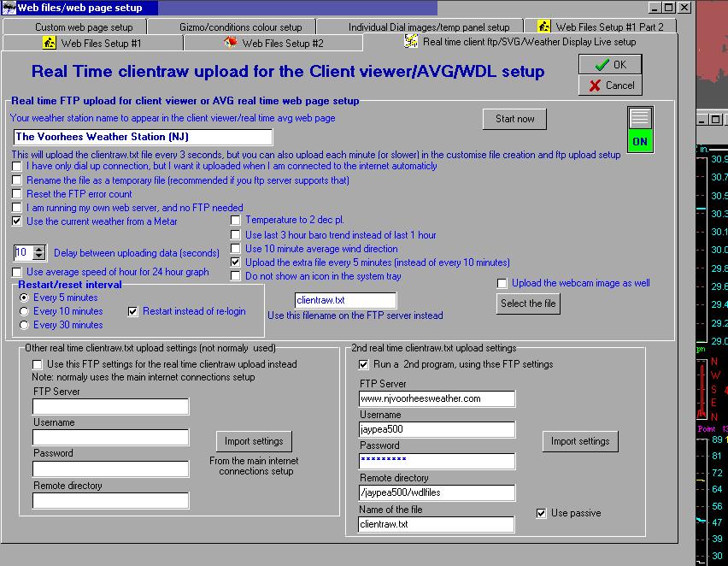Enable Temperature to 2 dec pl.

tap(236, 220)
